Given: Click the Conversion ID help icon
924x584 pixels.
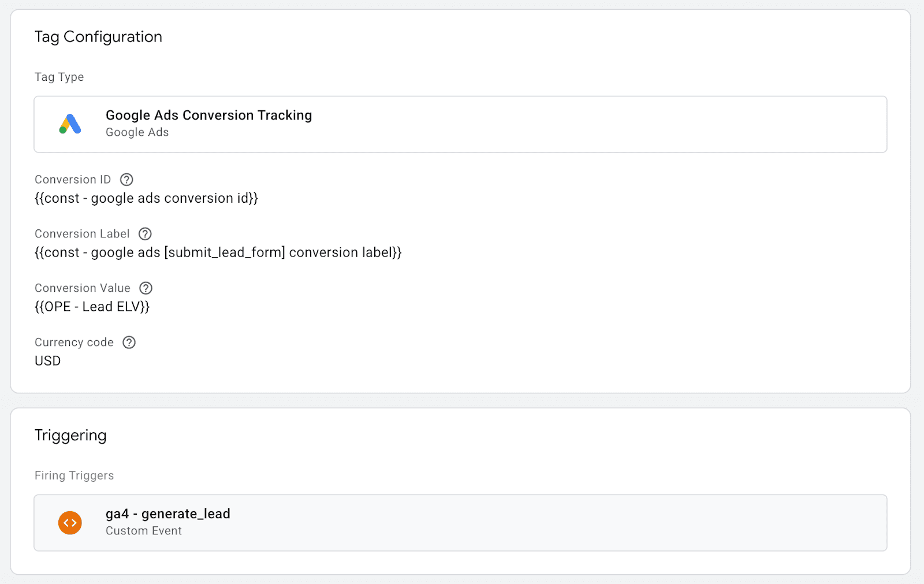Looking at the screenshot, I should point(126,180).
